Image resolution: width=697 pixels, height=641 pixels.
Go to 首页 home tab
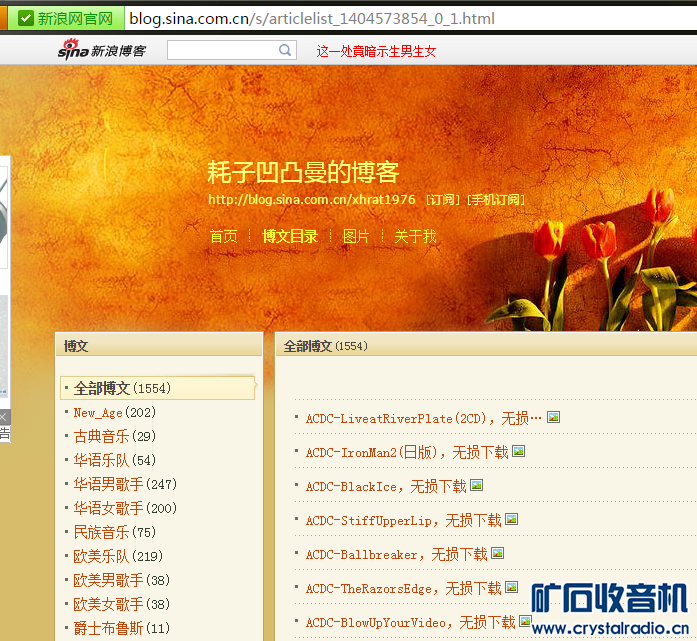coord(224,236)
